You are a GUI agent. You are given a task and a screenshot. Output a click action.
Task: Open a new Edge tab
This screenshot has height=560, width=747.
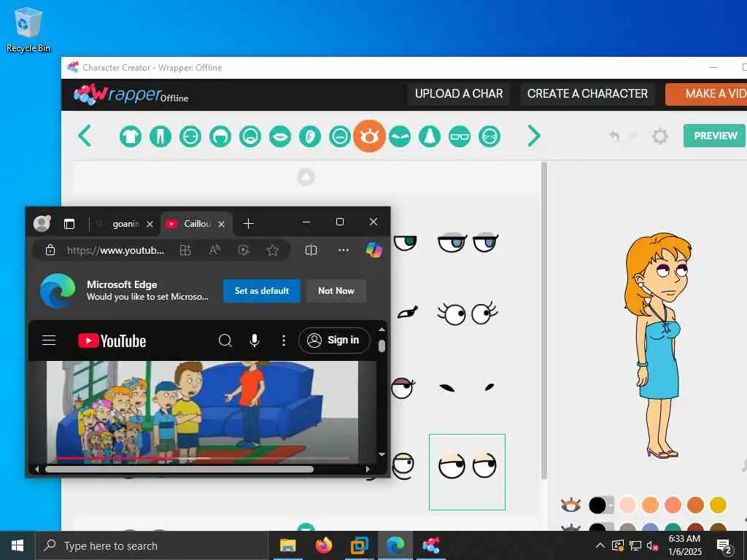pos(248,223)
